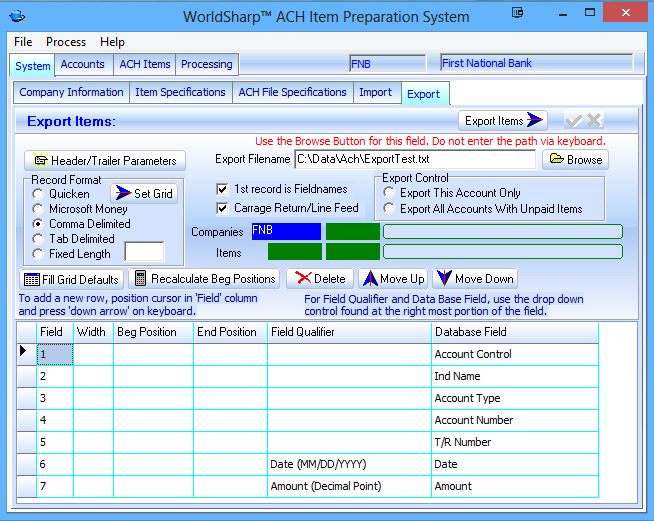Click the Browse folder button
Viewport: 654px width, 521px height.
[x=575, y=159]
